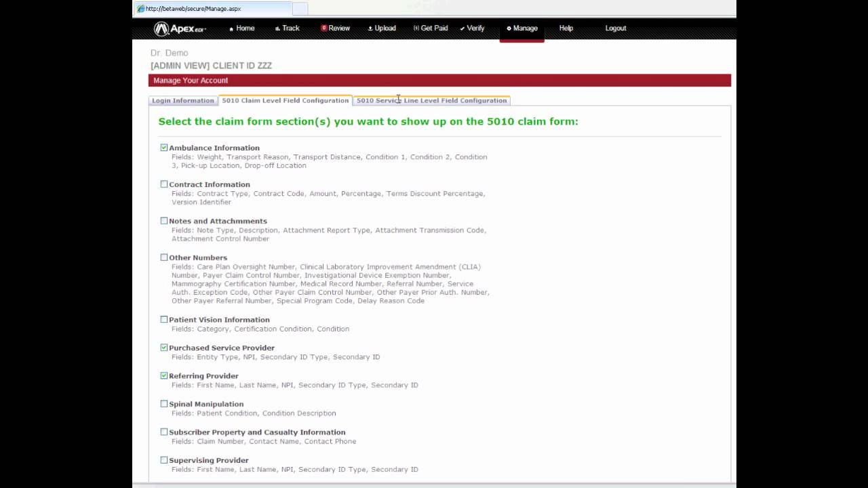Click the Apex EDI logo
Screen dimensions: 868x488
[180, 28]
